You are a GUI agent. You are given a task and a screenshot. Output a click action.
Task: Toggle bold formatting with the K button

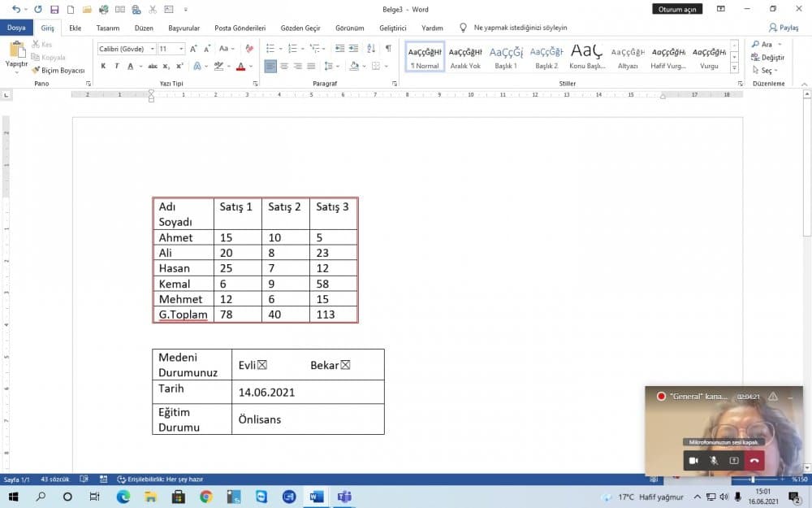pyautogui.click(x=103, y=66)
